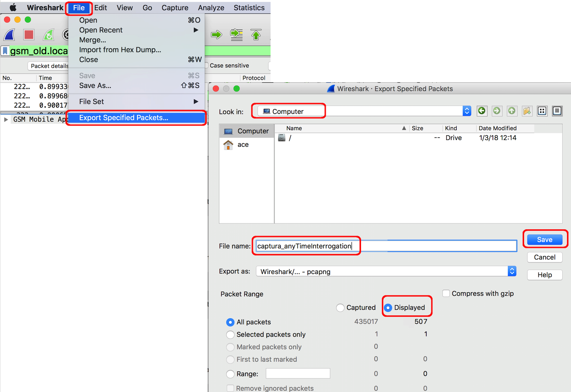
Task: Switch to detail list view in dialog
Action: coord(557,111)
